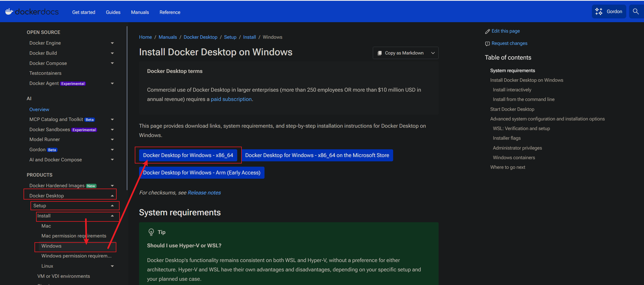Click the Tip lightbulb icon
The width and height of the screenshot is (644, 285).
tap(151, 232)
